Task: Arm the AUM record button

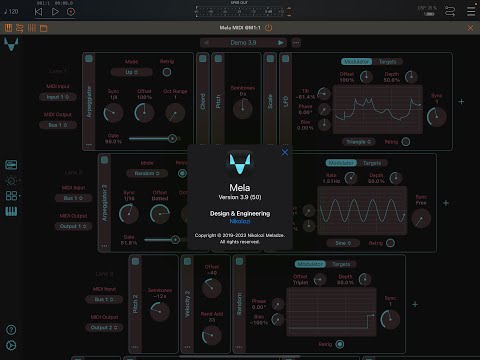Action: coord(71,12)
